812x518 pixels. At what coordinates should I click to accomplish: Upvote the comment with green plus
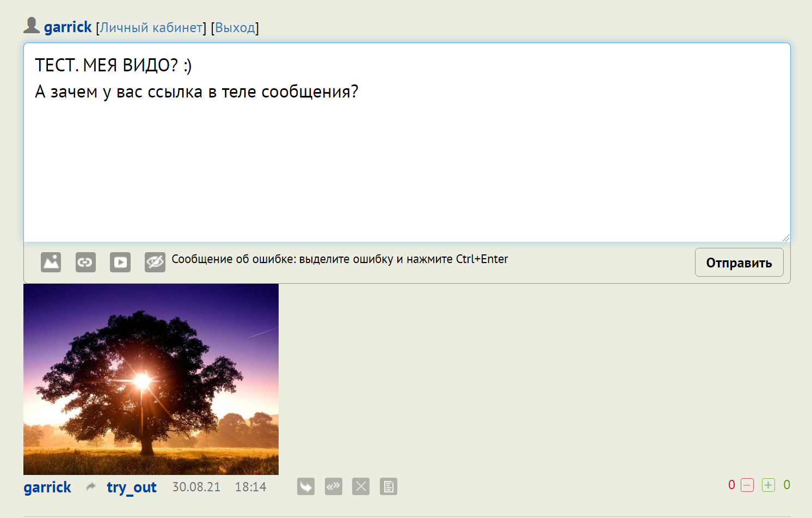[768, 485]
